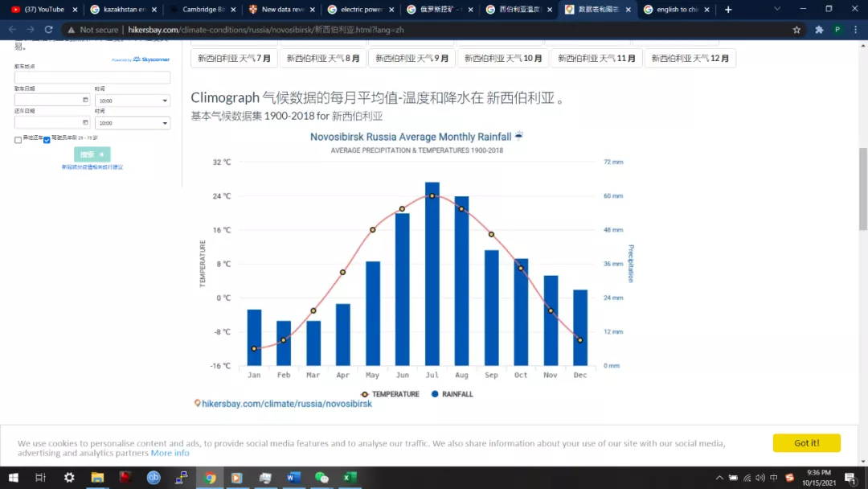
Task: Click the browser forward arrow
Action: click(31, 29)
